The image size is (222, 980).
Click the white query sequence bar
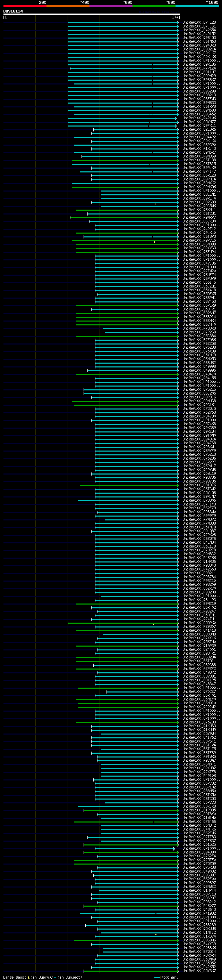coord(92,14)
